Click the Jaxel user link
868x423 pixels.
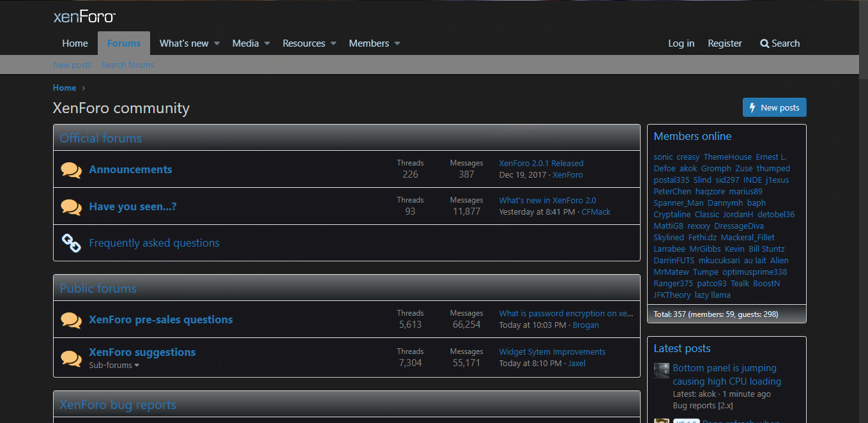click(x=577, y=363)
